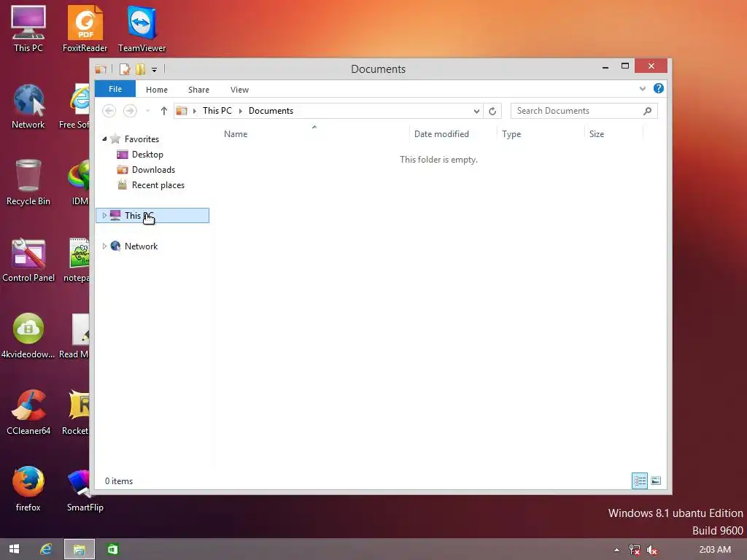747x560 pixels.
Task: Click the arrow before This PC breadcrumb
Action: click(x=194, y=111)
